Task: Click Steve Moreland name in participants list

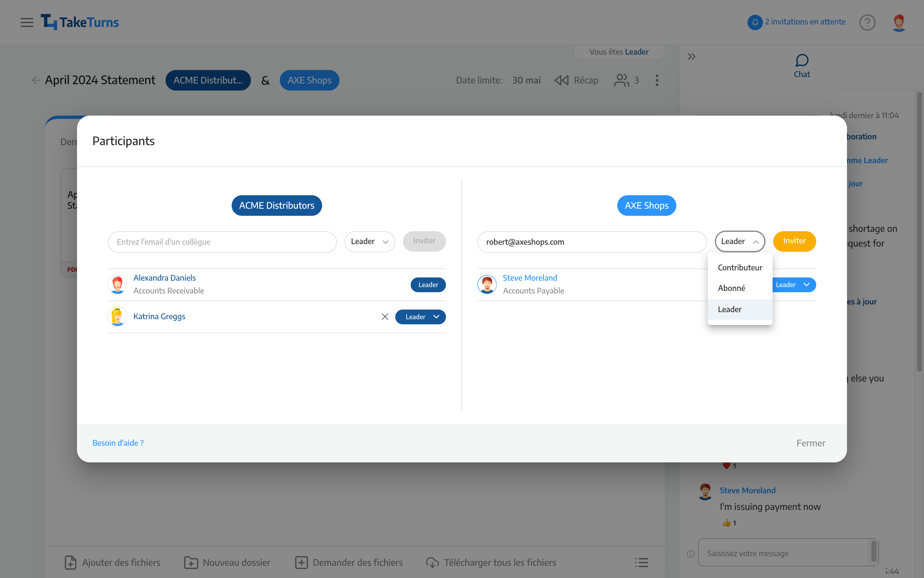Action: coord(530,278)
